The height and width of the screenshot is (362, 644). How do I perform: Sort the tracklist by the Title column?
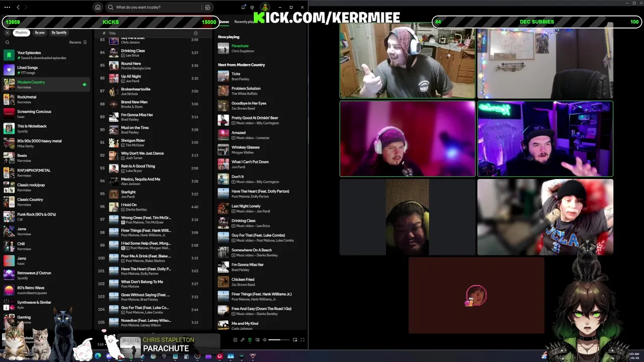112,33
